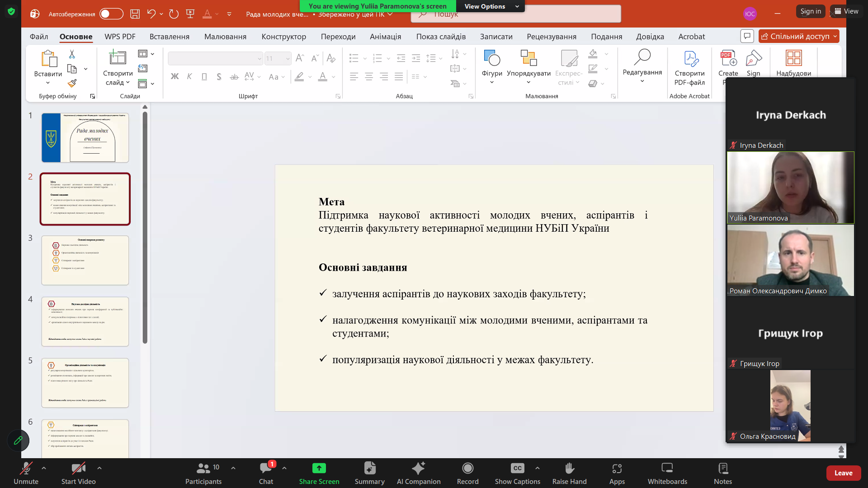
Task: Start Video camera toggle
Action: click(x=78, y=468)
